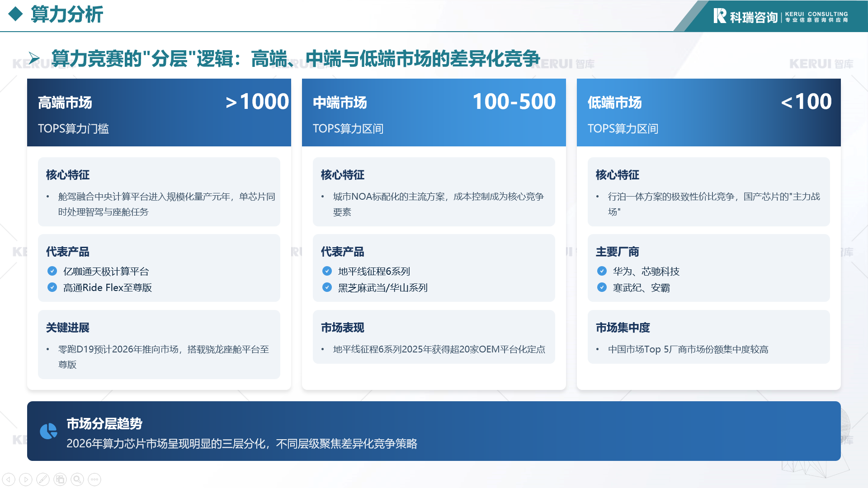Select the 高端市场 header card
The image size is (868, 488).
[159, 113]
